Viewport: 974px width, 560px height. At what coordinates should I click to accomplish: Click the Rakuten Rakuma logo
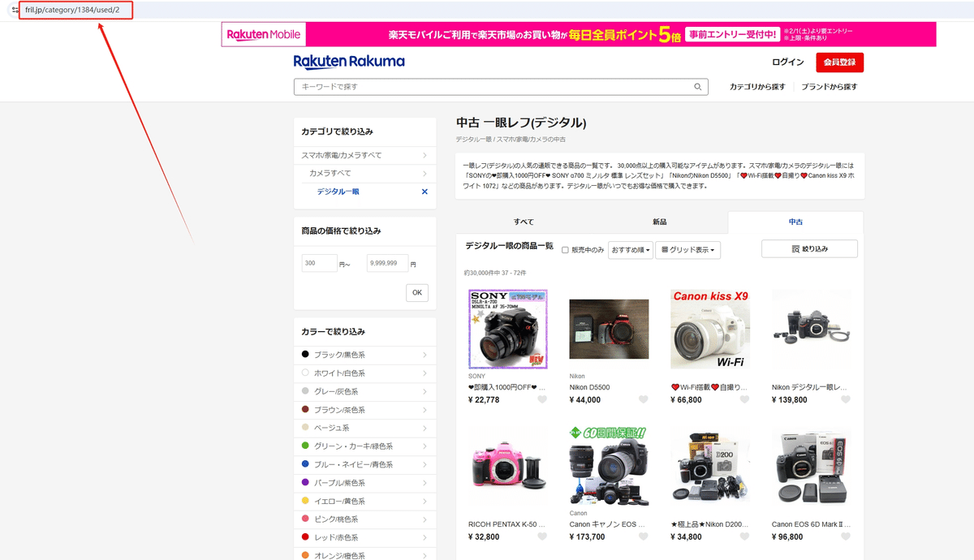click(349, 62)
